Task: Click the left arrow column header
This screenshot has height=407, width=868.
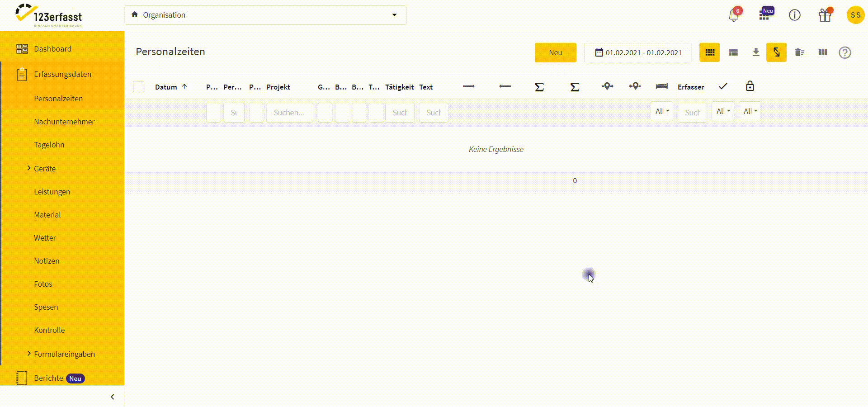Action: 505,86
